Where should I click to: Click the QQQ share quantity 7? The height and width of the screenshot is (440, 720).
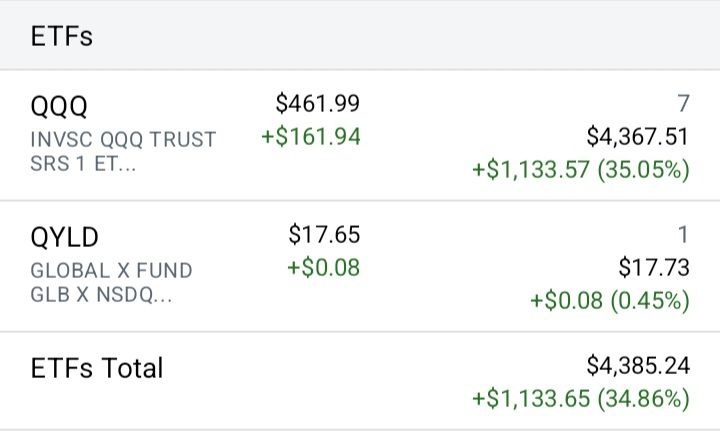point(683,104)
